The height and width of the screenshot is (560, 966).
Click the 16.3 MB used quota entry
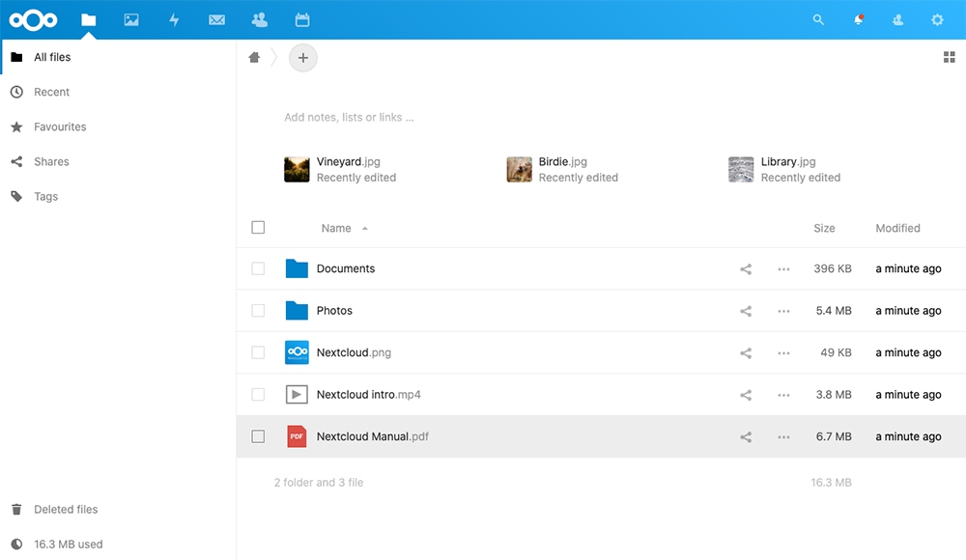click(118, 544)
